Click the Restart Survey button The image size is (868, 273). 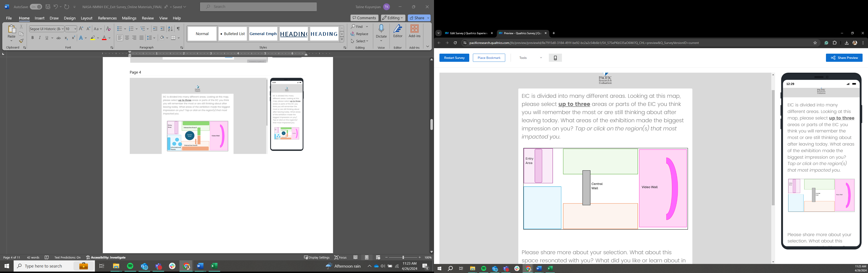coord(454,58)
